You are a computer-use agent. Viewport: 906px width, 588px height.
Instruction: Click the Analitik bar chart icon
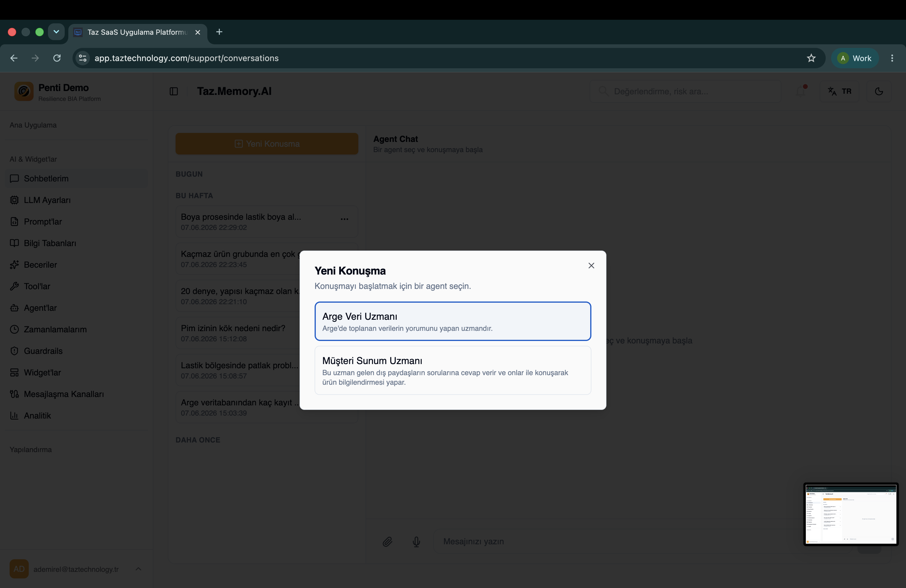click(14, 415)
